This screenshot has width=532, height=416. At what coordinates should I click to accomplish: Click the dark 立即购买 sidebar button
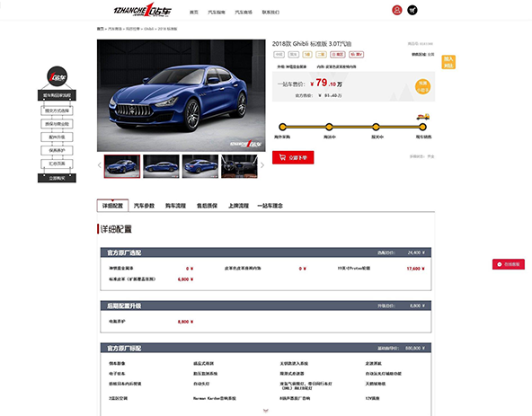coord(57,178)
